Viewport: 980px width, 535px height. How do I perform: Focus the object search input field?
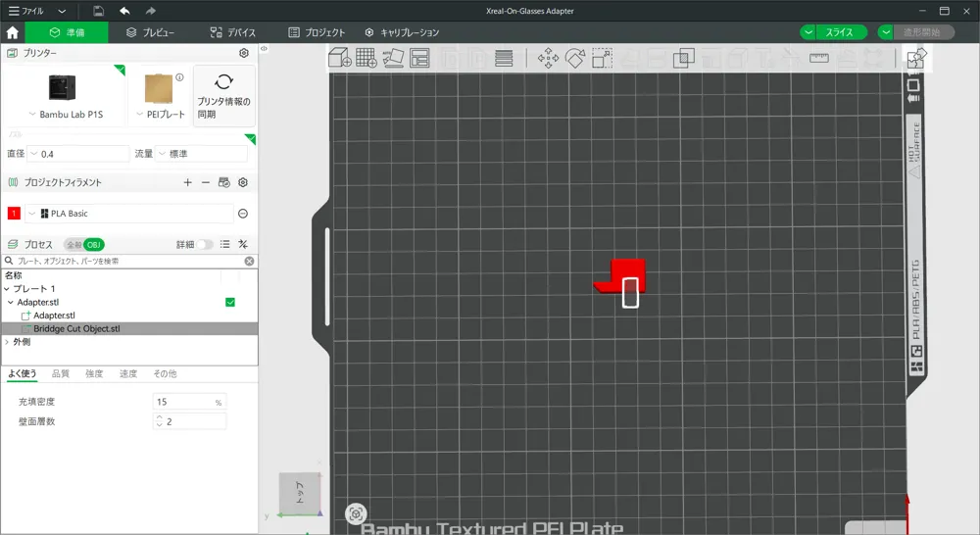tap(128, 262)
